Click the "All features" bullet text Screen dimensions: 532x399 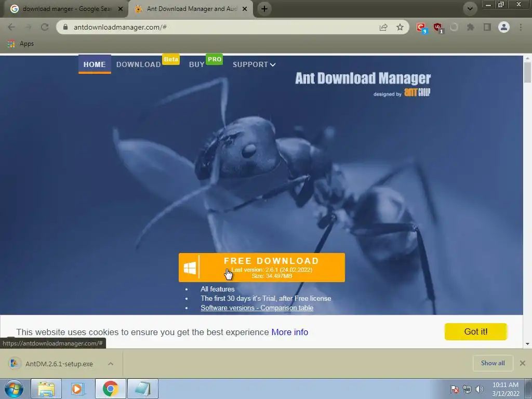coord(218,289)
